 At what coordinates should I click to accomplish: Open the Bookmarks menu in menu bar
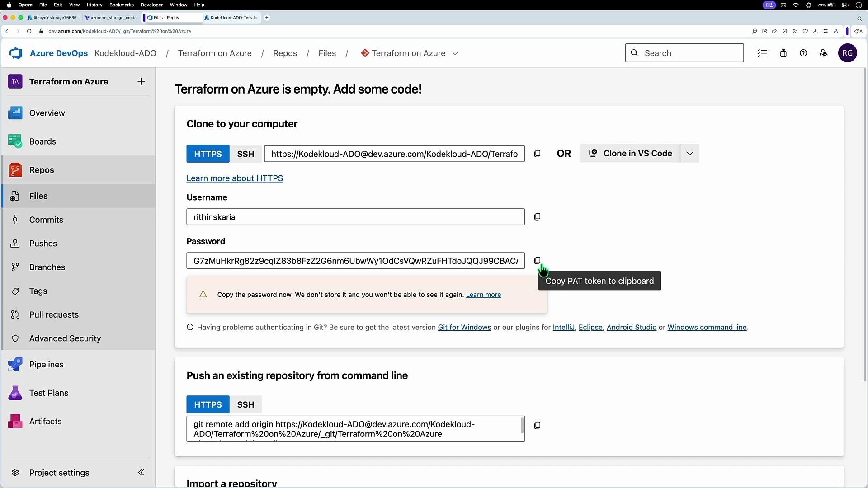click(x=122, y=5)
